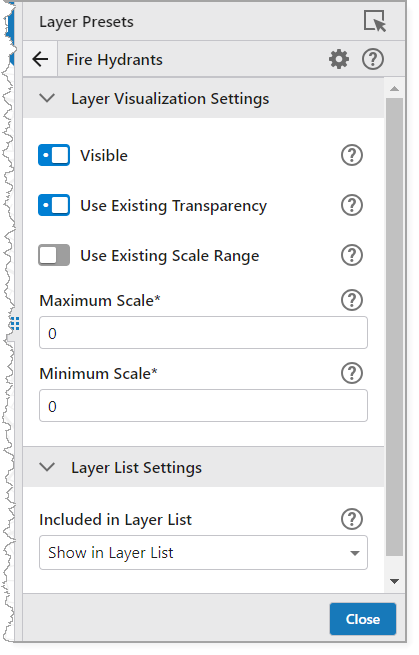Open the help icon for Included in Layer List

pos(352,520)
